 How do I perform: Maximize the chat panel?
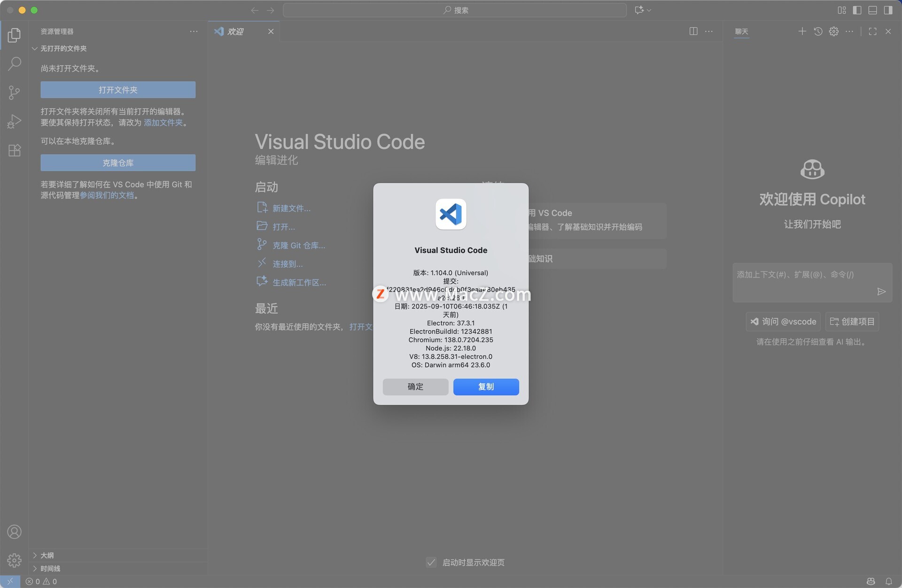(872, 31)
